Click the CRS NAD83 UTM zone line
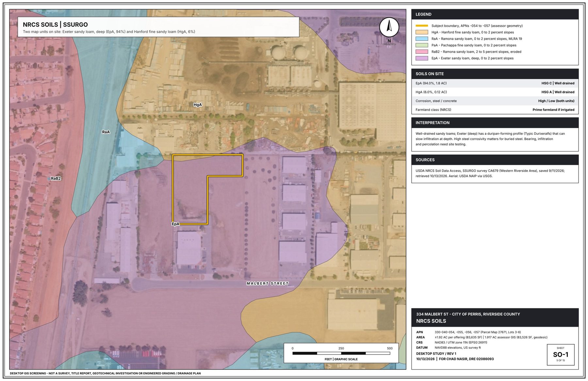 (451, 343)
